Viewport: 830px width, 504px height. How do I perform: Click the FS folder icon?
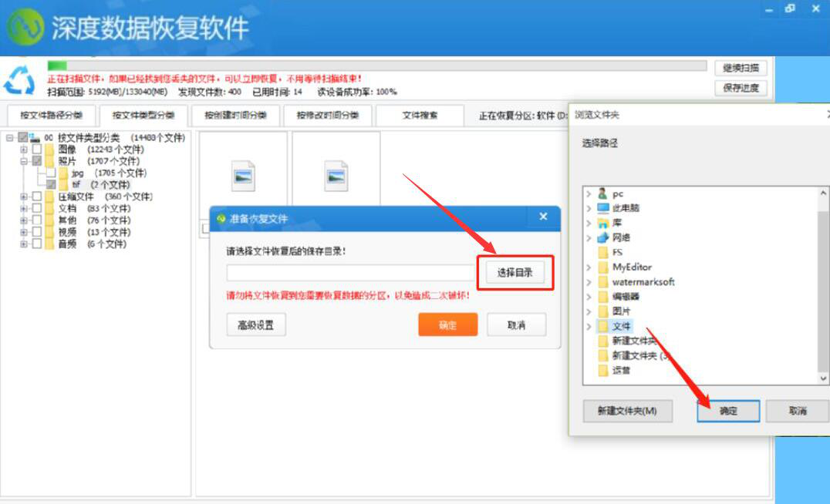pyautogui.click(x=603, y=252)
